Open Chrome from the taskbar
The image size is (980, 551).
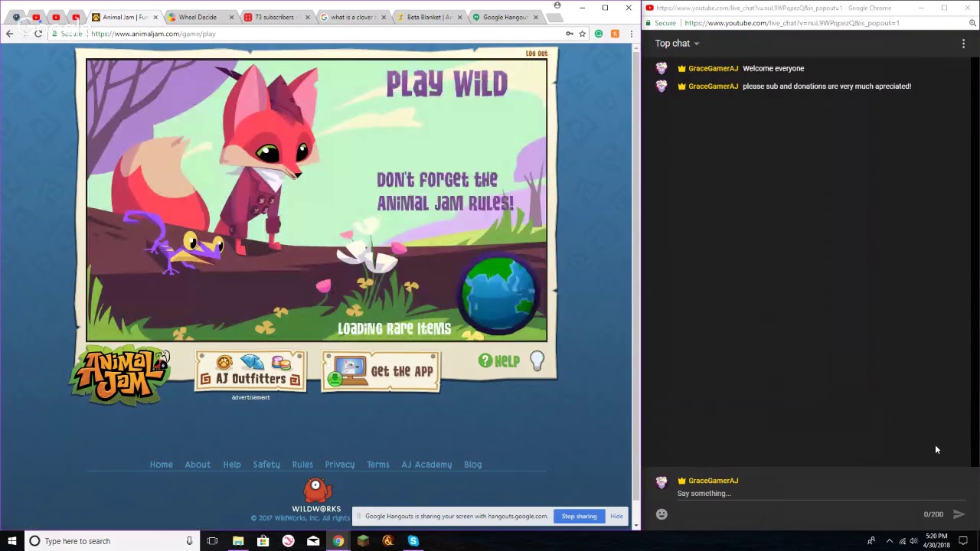tap(338, 541)
